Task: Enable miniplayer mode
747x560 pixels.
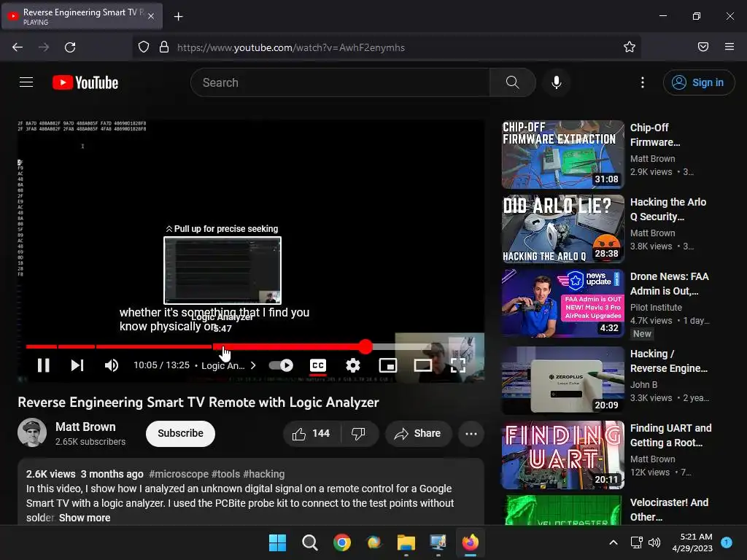Action: pyautogui.click(x=388, y=365)
